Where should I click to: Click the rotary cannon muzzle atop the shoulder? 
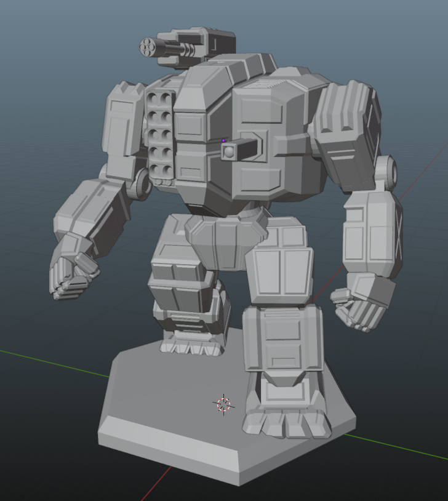coord(147,47)
